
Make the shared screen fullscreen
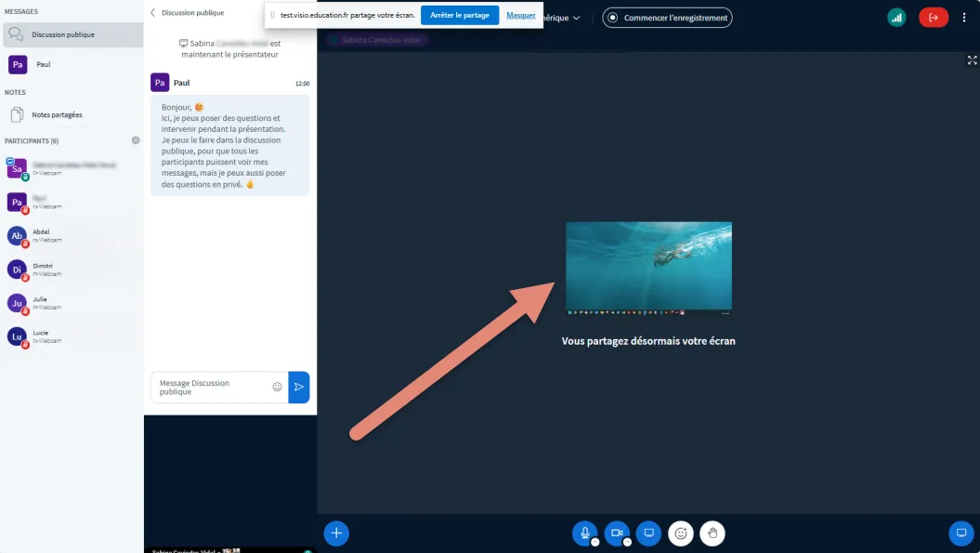click(972, 60)
